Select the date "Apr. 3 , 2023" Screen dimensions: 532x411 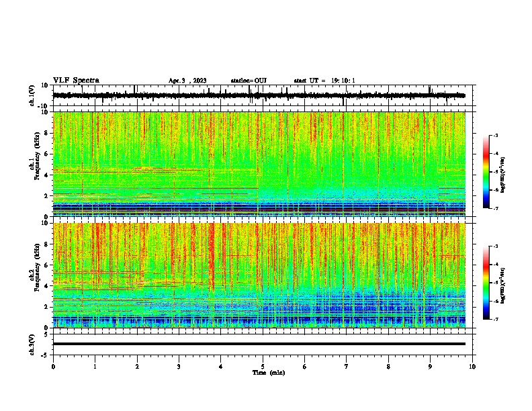click(x=187, y=81)
